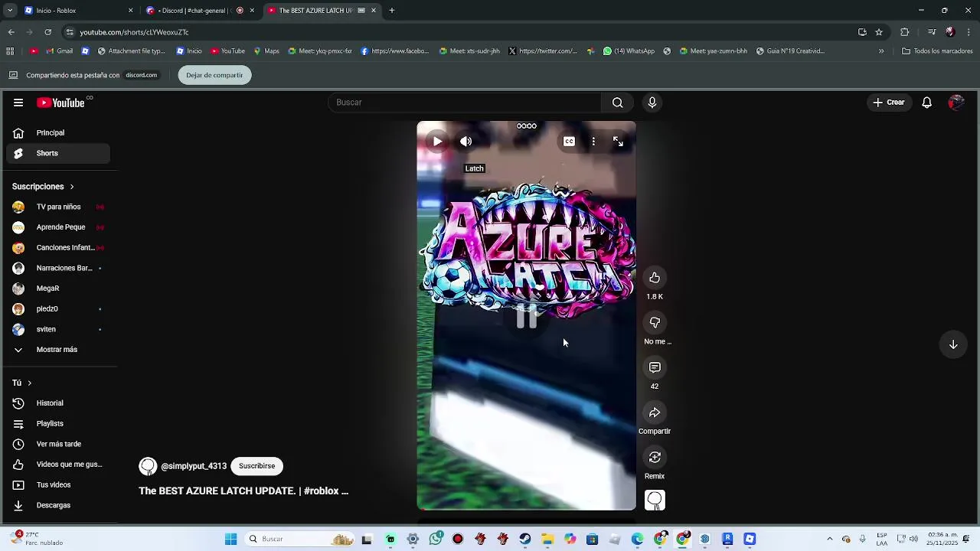Open Playlists in the sidebar
The height and width of the screenshot is (551, 980).
pos(58,424)
